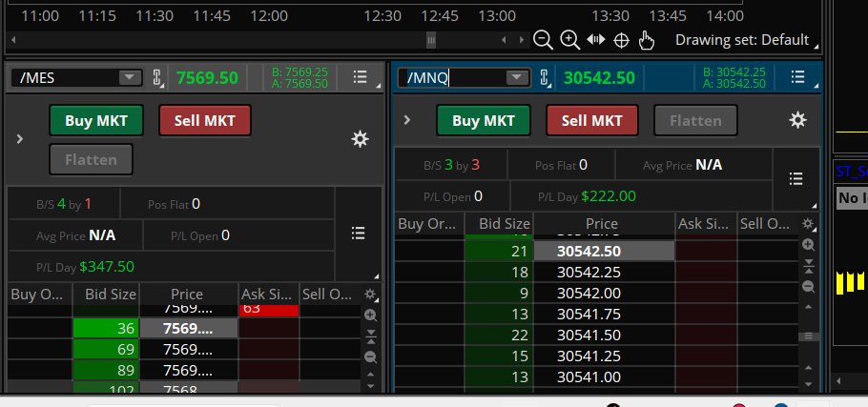Screen dimensions: 868x407
Task: Open the /MES position summary list menu
Action: [358, 234]
